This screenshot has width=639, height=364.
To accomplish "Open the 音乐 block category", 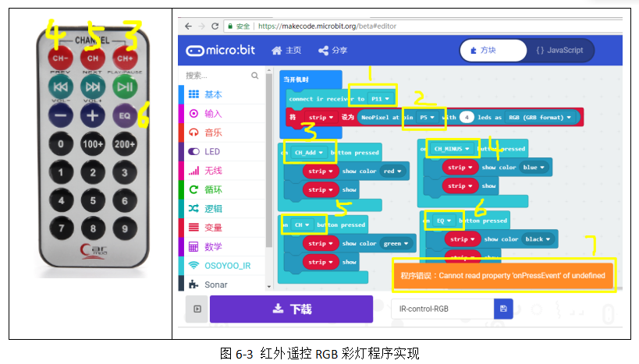I will pyautogui.click(x=222, y=133).
